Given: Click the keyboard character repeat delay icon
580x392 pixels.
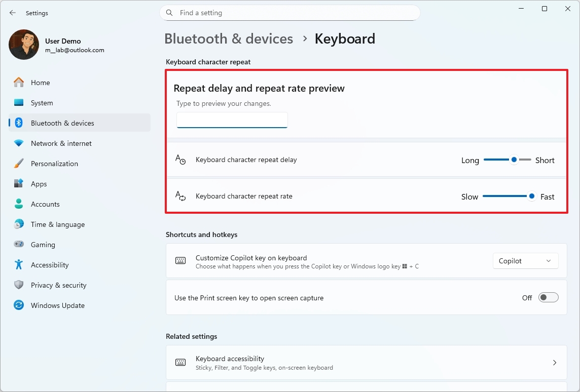Looking at the screenshot, I should tap(180, 160).
